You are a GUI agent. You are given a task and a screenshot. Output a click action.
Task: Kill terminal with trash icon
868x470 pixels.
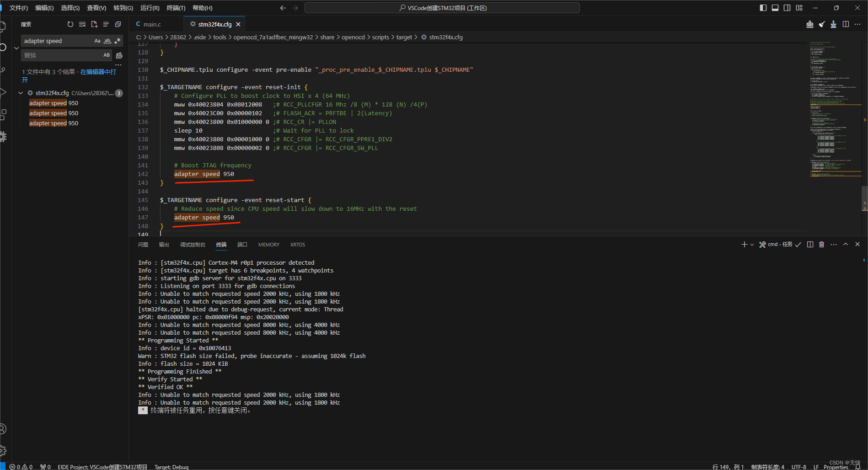point(821,245)
